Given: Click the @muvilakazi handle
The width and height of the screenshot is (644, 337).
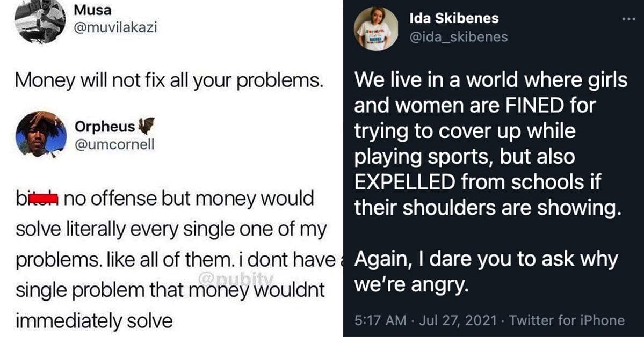Looking at the screenshot, I should 115,27.
